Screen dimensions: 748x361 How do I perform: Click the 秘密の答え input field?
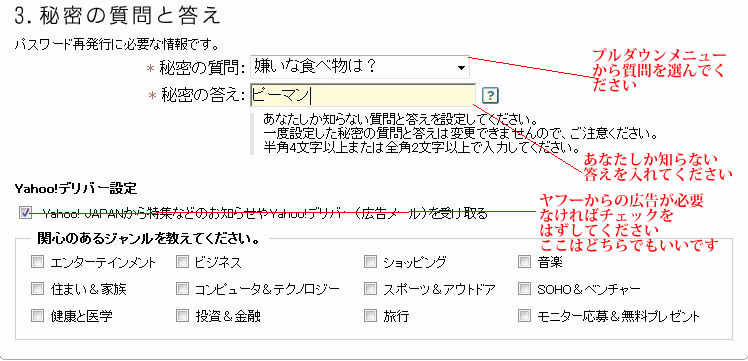click(x=363, y=95)
